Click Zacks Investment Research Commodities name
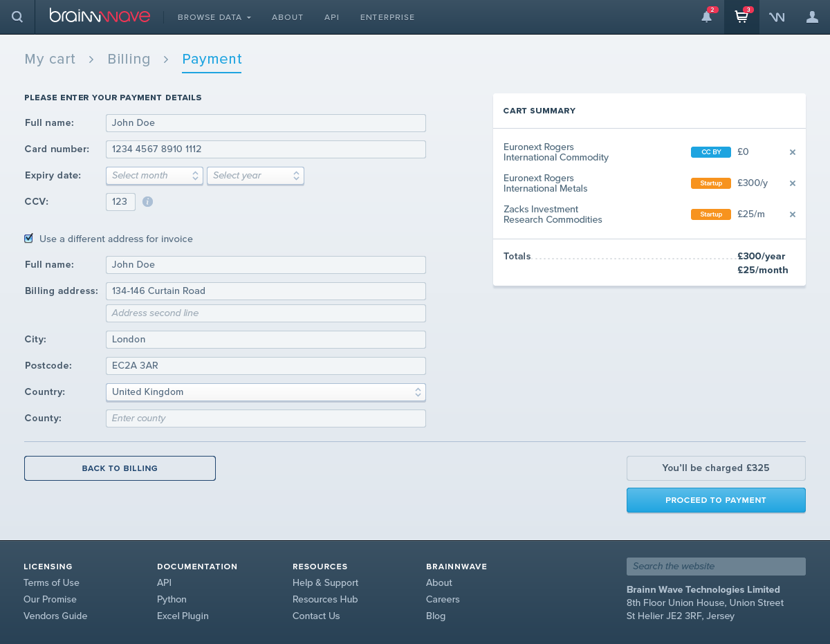830x644 pixels. 553,214
